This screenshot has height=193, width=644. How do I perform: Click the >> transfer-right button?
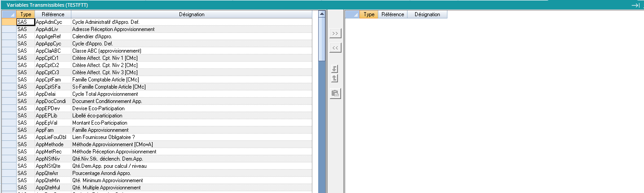pyautogui.click(x=335, y=33)
